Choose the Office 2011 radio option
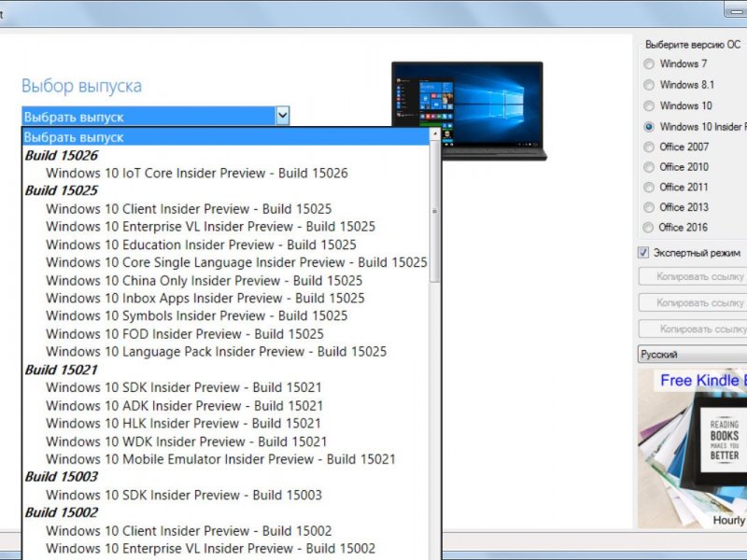This screenshot has height=560, width=747. (x=649, y=188)
